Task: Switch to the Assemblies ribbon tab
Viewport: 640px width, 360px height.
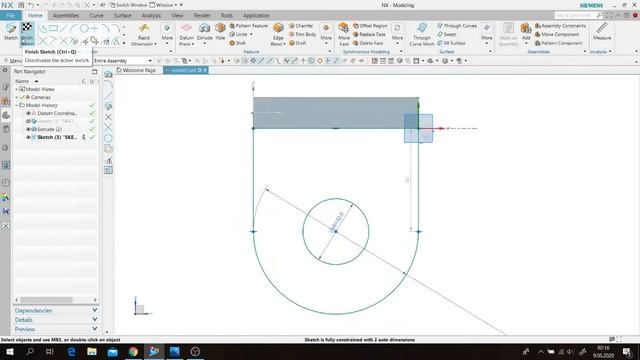Action: 66,16
